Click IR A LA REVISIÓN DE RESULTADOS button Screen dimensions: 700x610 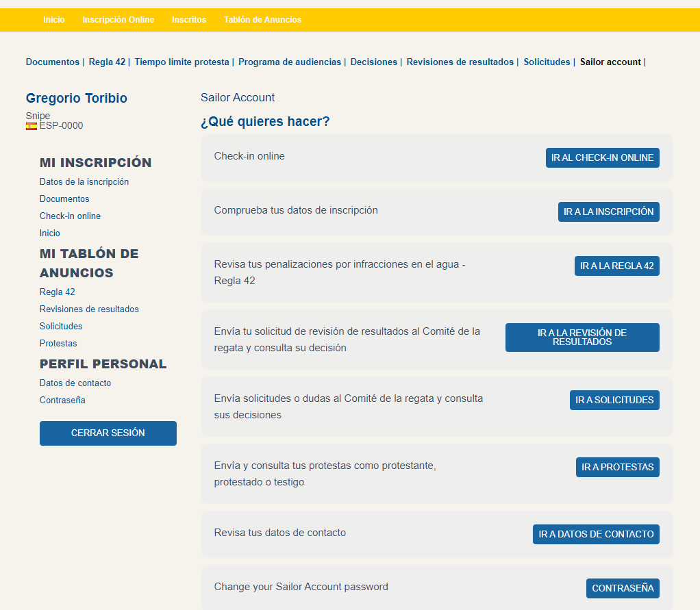pyautogui.click(x=582, y=338)
